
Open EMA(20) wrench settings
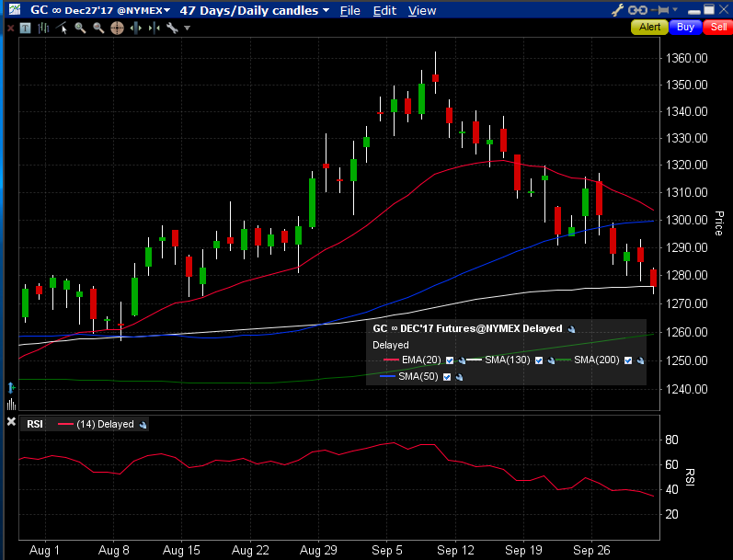462,360
